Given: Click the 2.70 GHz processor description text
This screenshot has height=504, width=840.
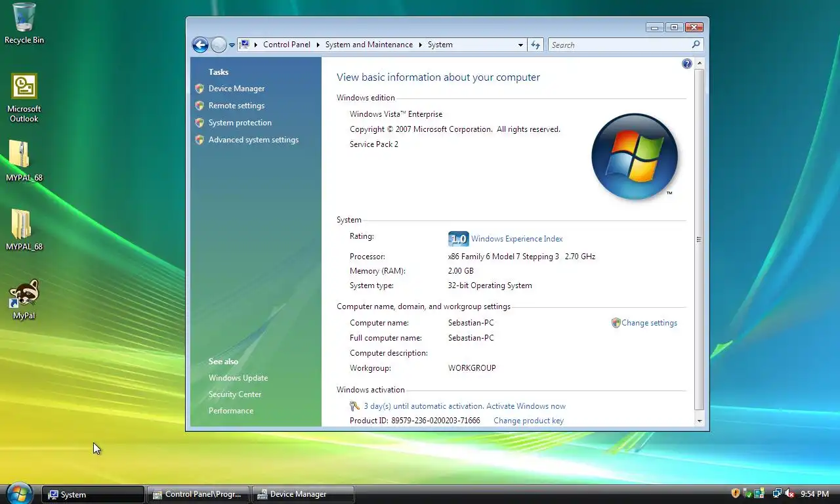Looking at the screenshot, I should point(522,257).
